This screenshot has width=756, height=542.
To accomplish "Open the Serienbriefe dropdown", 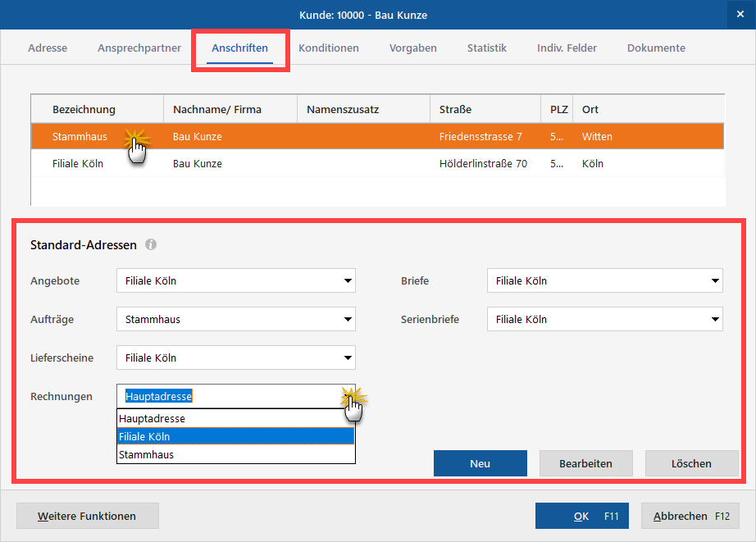I will pos(715,320).
